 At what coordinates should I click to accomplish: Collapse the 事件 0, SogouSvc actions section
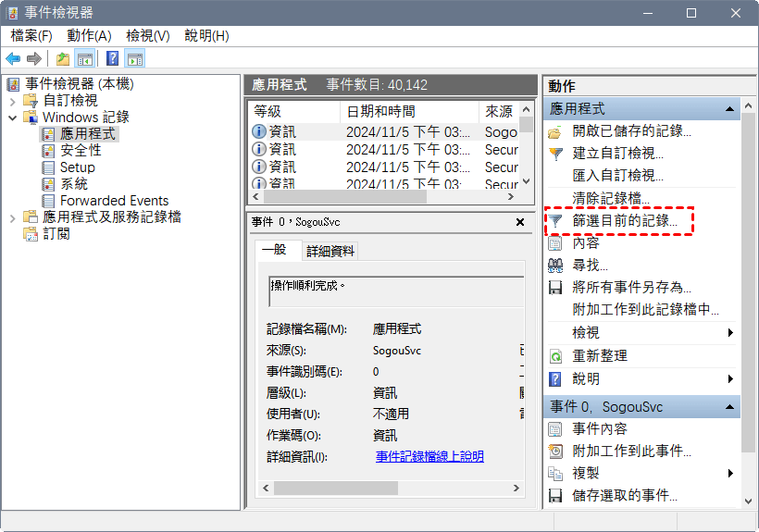point(730,407)
